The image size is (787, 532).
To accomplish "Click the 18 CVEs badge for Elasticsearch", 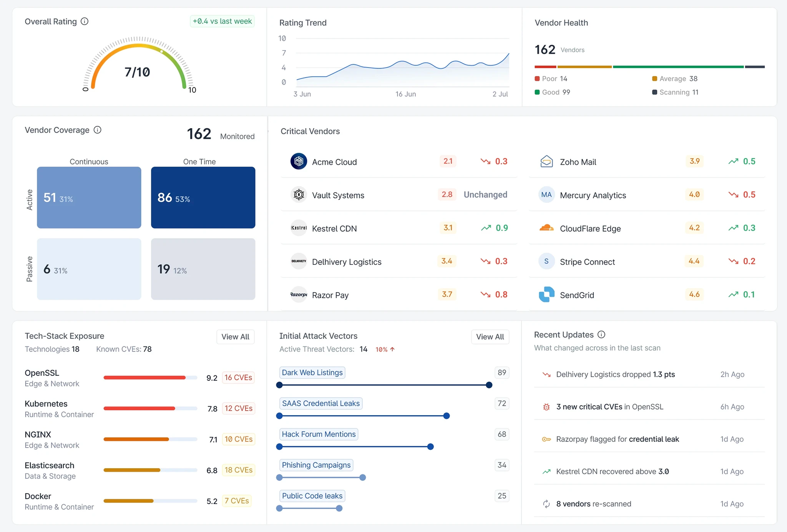I will pyautogui.click(x=238, y=470).
